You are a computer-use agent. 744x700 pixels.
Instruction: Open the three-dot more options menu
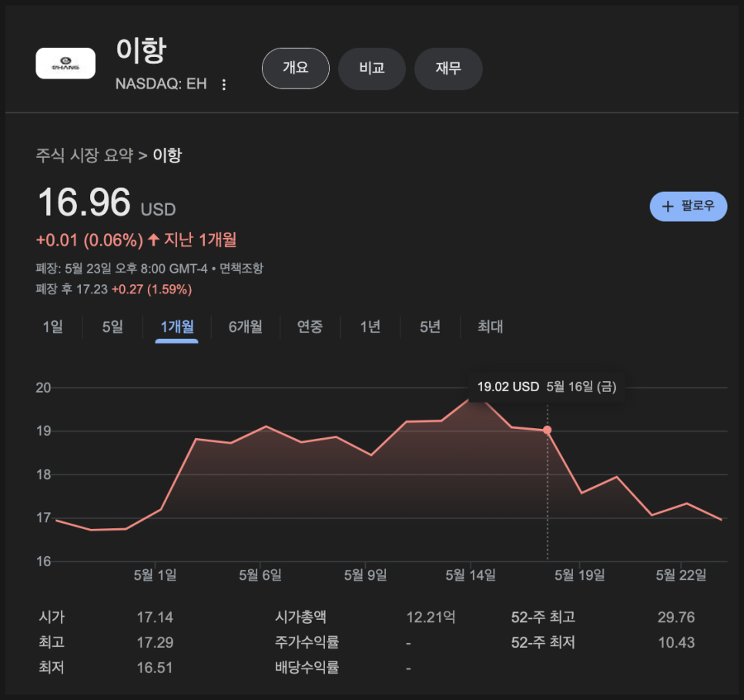224,85
